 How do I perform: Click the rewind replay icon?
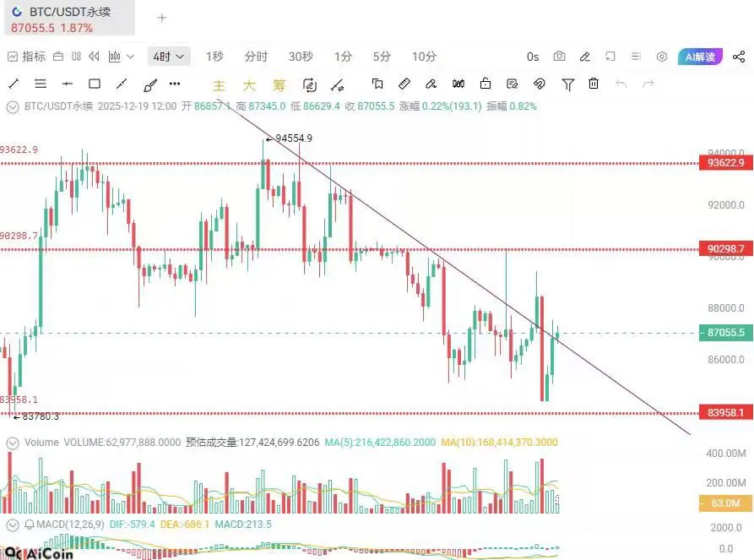(x=94, y=57)
